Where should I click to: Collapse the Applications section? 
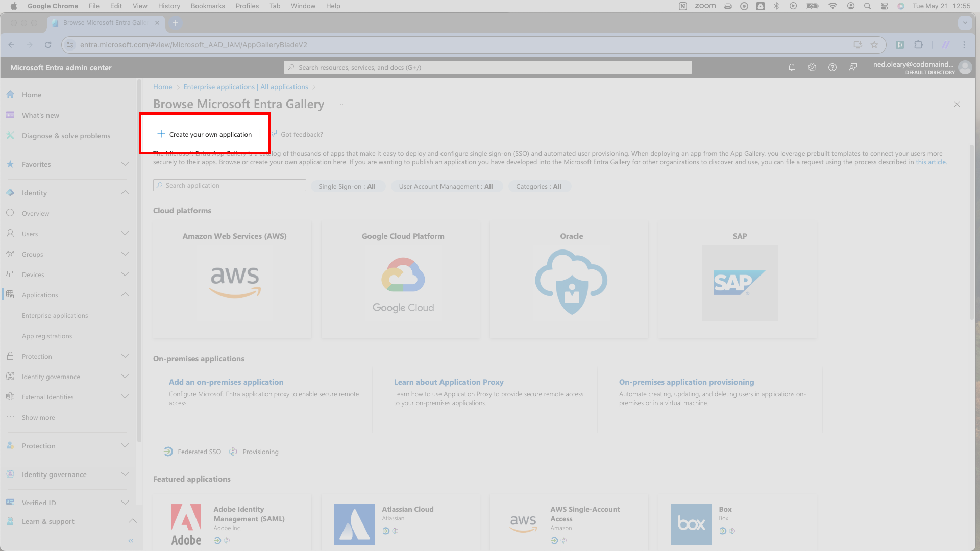pos(125,295)
